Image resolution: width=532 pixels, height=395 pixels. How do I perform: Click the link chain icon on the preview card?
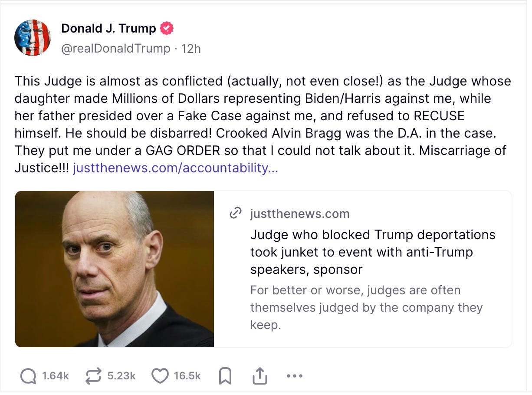click(236, 213)
